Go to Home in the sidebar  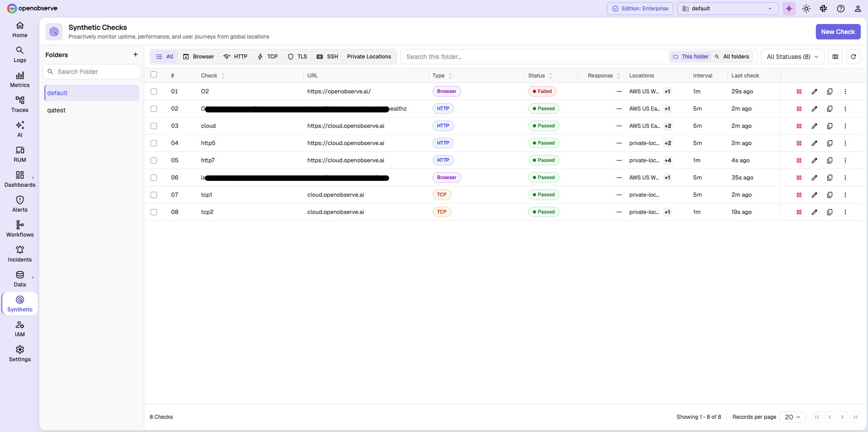(20, 29)
